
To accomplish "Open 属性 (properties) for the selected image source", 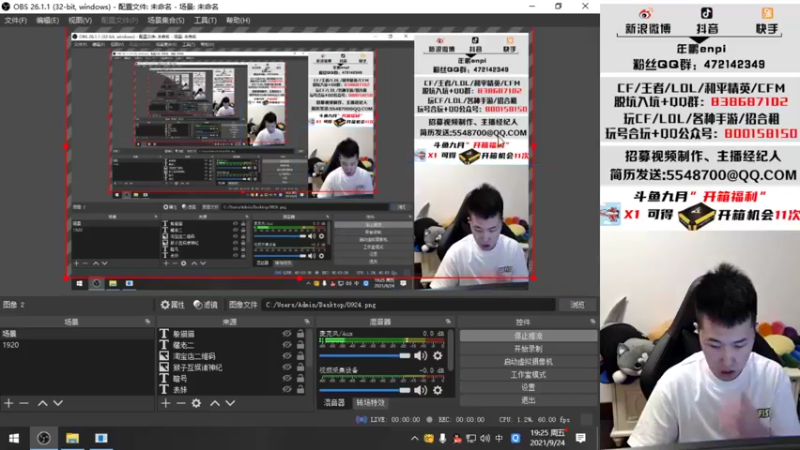I will (172, 305).
